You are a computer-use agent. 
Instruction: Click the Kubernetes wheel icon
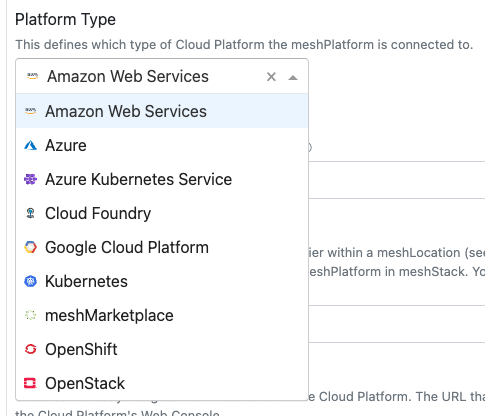(30, 281)
